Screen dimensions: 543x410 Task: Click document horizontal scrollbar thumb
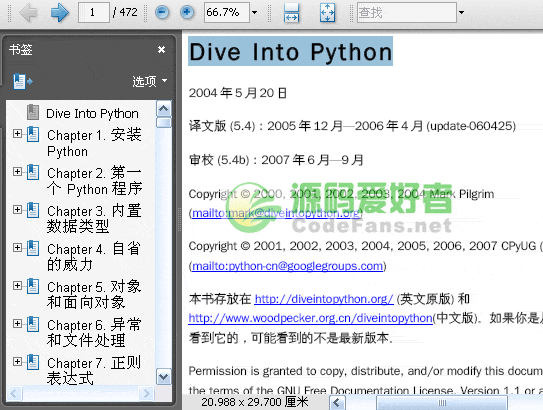442,403
